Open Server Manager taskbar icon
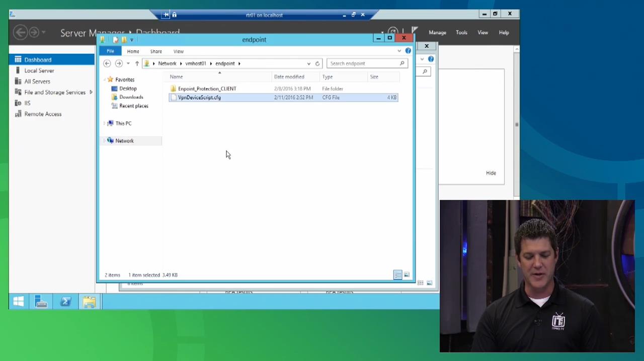 (x=41, y=302)
